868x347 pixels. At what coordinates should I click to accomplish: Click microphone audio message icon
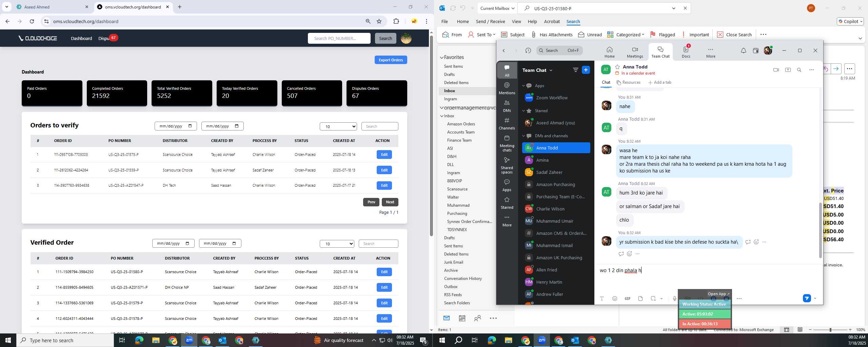point(674,299)
